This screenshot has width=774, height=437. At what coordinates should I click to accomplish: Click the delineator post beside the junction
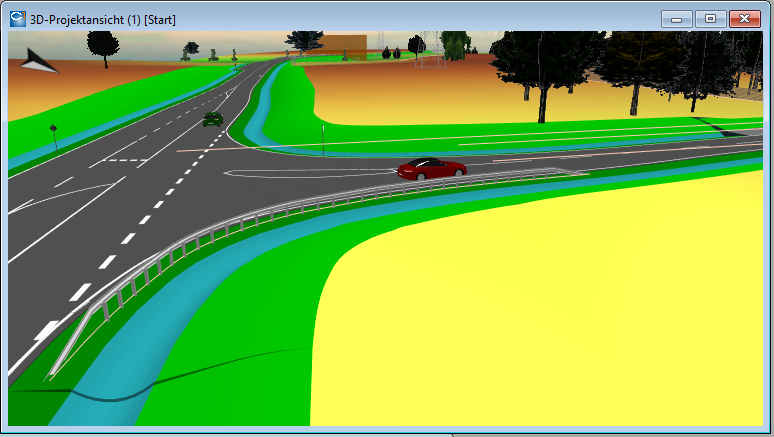tap(322, 140)
